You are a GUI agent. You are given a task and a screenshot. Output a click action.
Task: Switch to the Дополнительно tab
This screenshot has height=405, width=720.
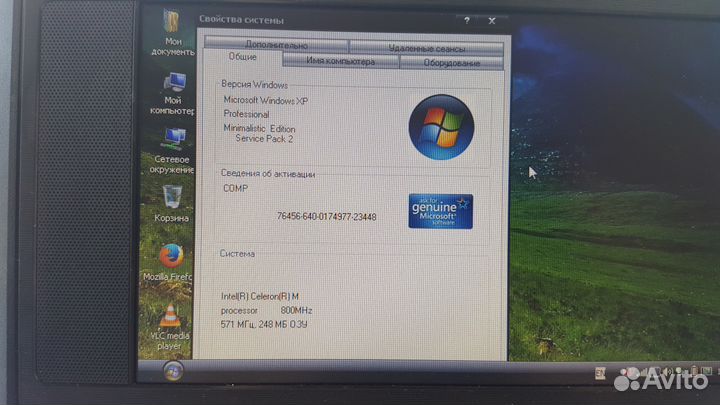tap(276, 45)
